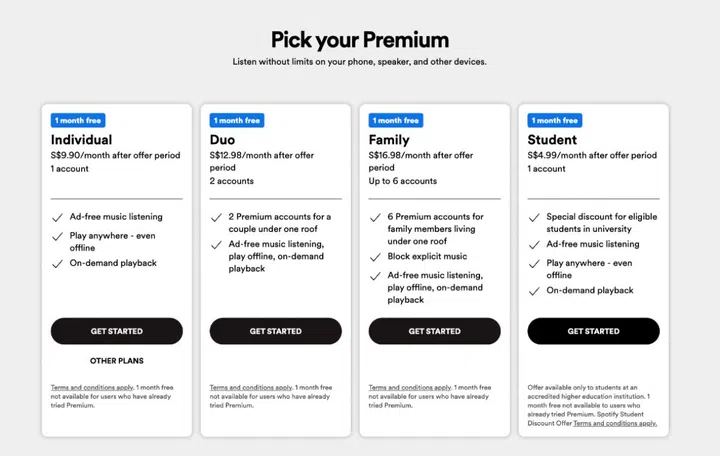Viewport: 720px width, 456px height.
Task: Click the checkmark beside Individual's On-demand playback
Action: click(x=57, y=263)
